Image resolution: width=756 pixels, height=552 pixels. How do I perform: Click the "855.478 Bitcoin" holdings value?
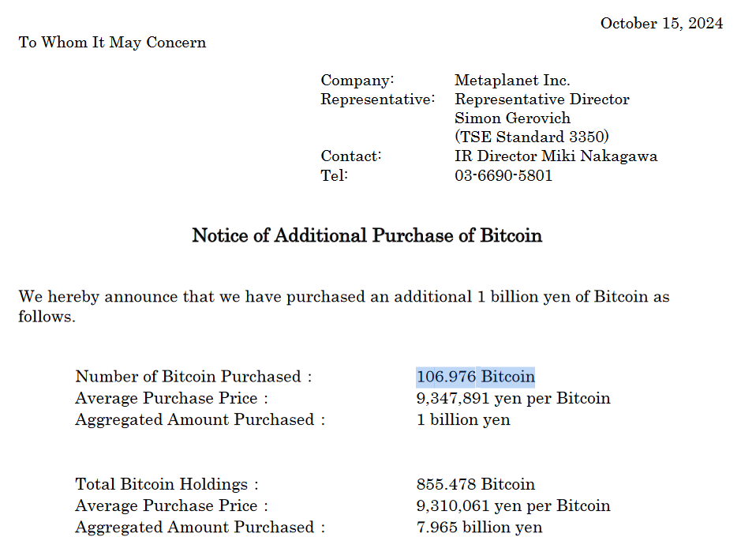point(475,484)
